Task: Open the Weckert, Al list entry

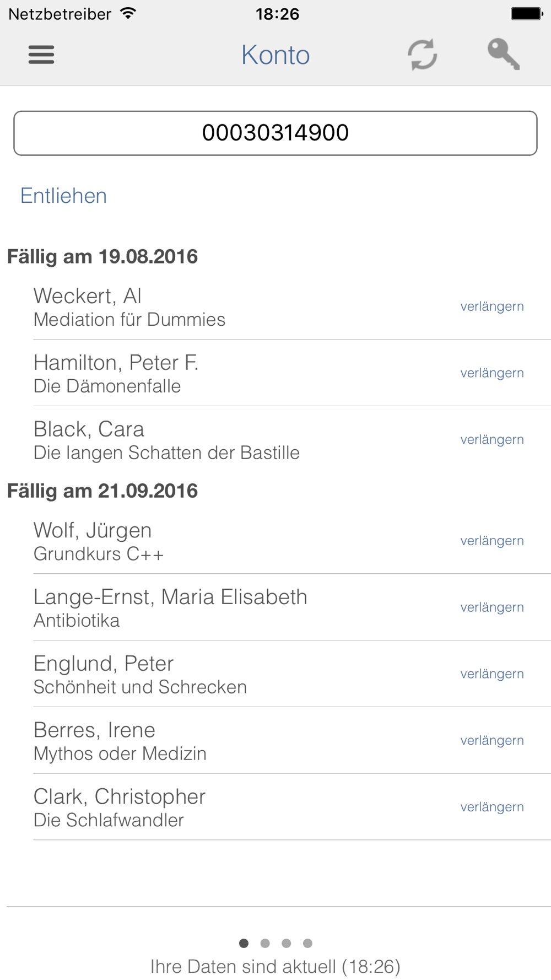Action: [x=165, y=307]
